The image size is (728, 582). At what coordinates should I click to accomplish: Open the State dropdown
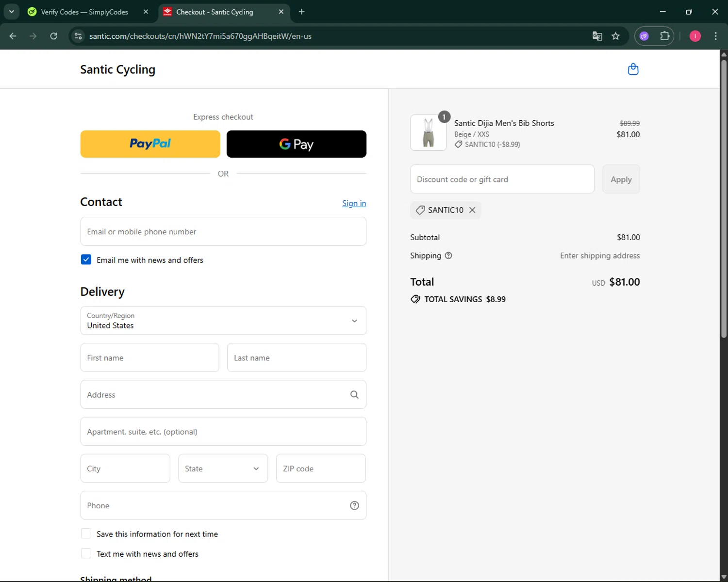pyautogui.click(x=223, y=469)
